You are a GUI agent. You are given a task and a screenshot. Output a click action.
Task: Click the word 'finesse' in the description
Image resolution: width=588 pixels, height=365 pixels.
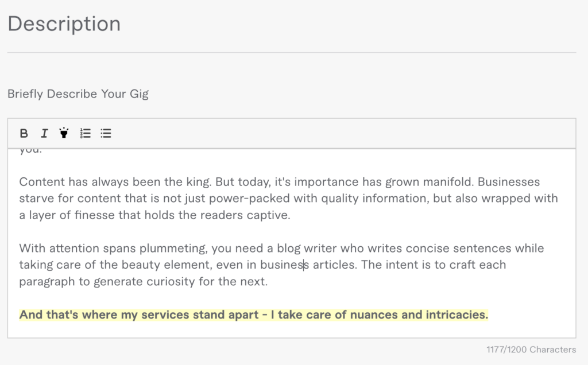tap(114, 215)
